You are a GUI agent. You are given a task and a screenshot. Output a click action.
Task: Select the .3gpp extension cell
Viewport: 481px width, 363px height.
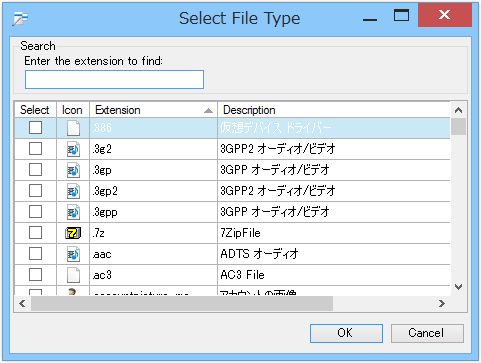pos(153,212)
